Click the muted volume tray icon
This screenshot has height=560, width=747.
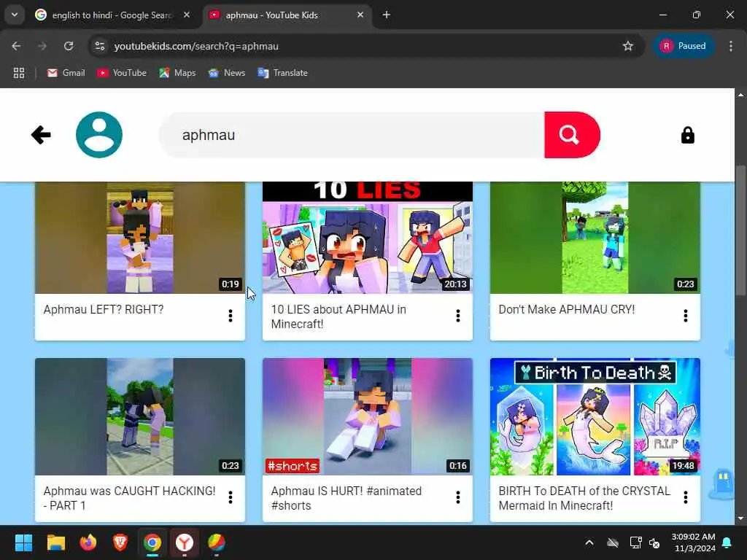654,542
